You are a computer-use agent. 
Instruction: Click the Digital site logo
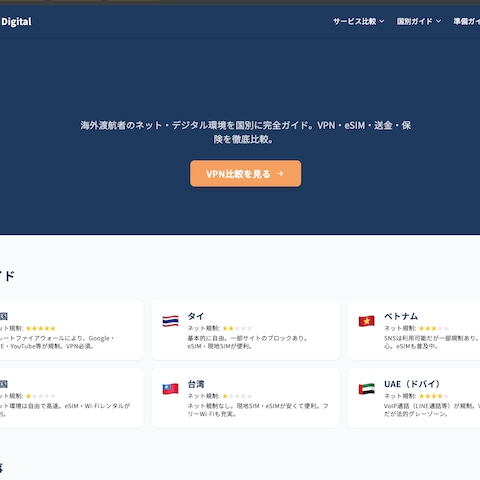pos(16,22)
